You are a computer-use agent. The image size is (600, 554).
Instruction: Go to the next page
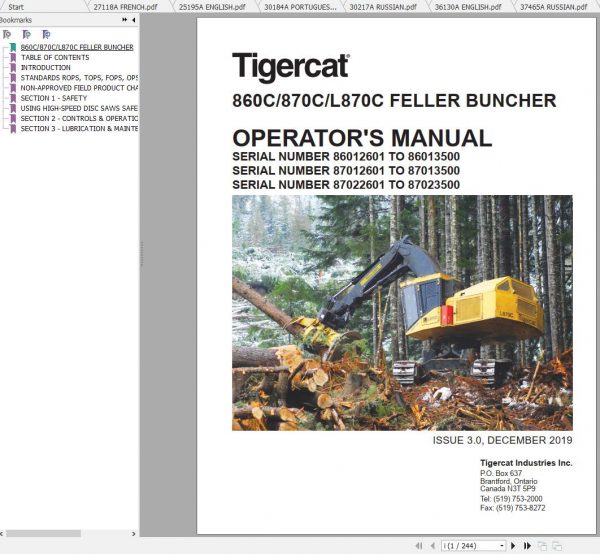coord(513,546)
